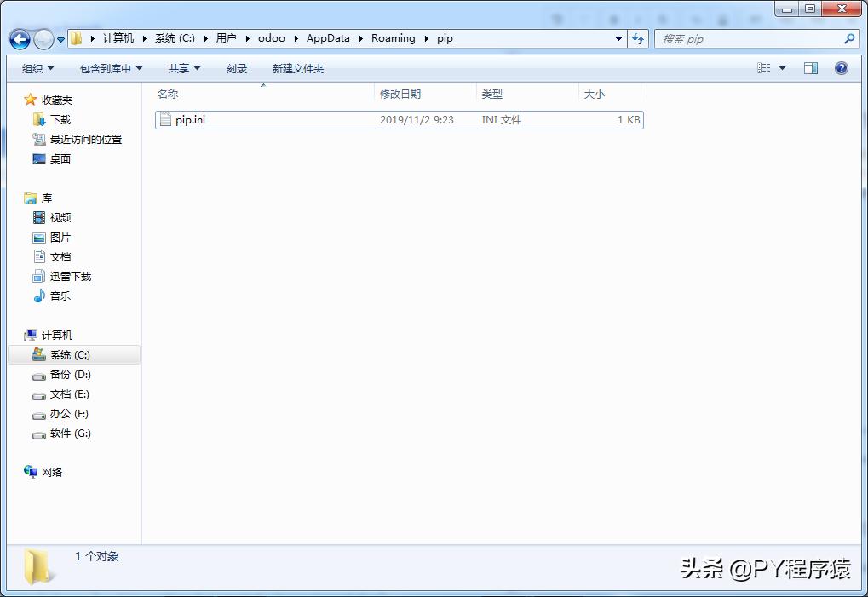Toggle the preview pane
The height and width of the screenshot is (597, 868).
[810, 68]
